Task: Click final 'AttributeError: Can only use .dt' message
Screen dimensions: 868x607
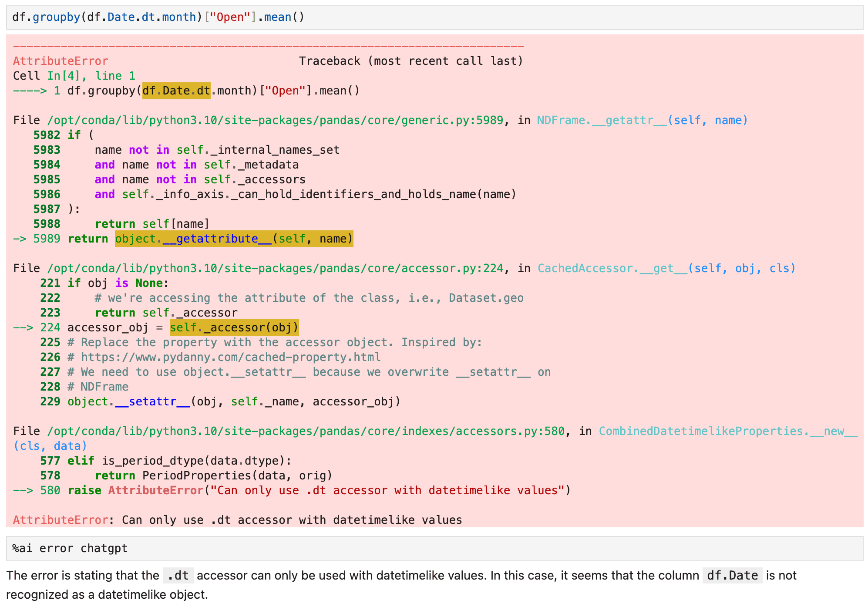Action: pyautogui.click(x=238, y=520)
